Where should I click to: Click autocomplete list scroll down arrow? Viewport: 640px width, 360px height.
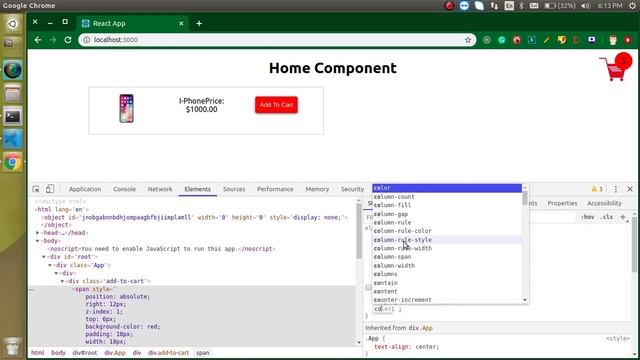coord(525,300)
